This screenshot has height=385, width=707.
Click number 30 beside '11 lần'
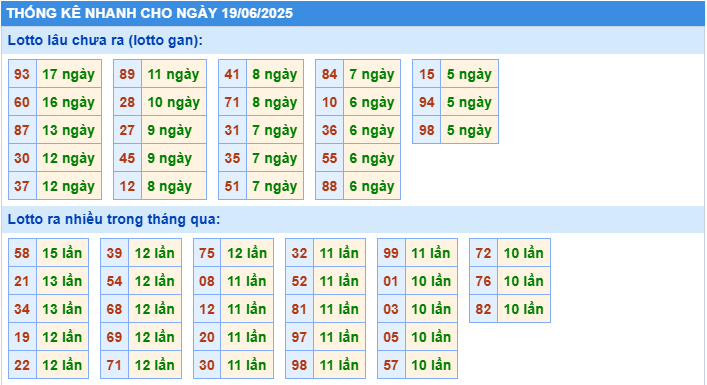pyautogui.click(x=207, y=365)
